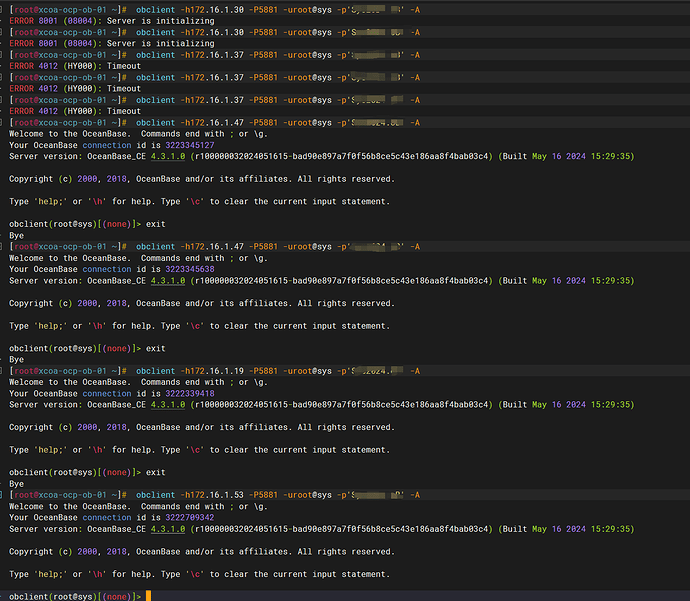Click the word obclient in the 172.16.1.53 command
690x601 pixels.
[x=155, y=495]
